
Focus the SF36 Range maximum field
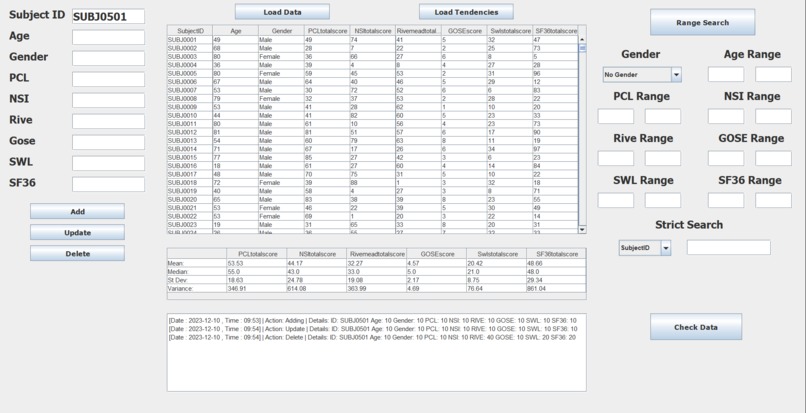pyautogui.click(x=773, y=201)
